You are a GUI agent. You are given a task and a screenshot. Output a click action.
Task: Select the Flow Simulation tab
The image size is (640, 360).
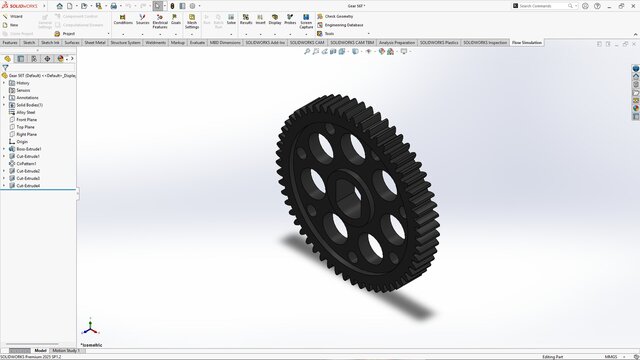[x=527, y=42]
